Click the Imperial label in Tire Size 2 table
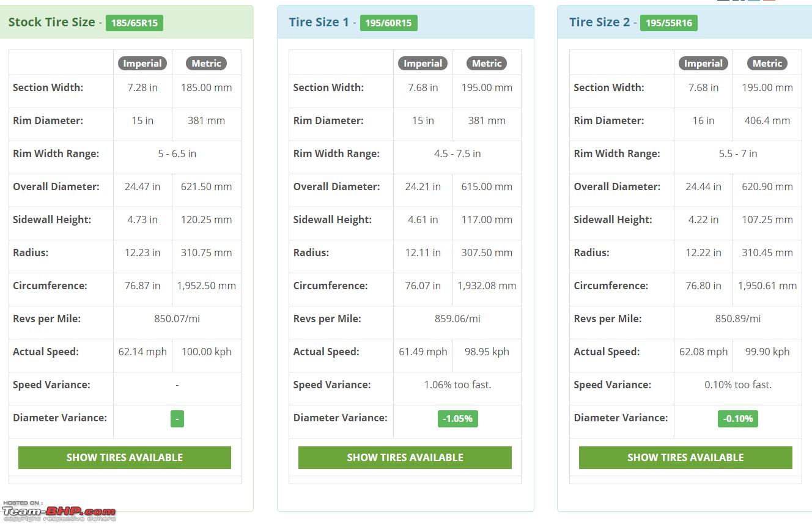This screenshot has width=812, height=524. pos(703,64)
